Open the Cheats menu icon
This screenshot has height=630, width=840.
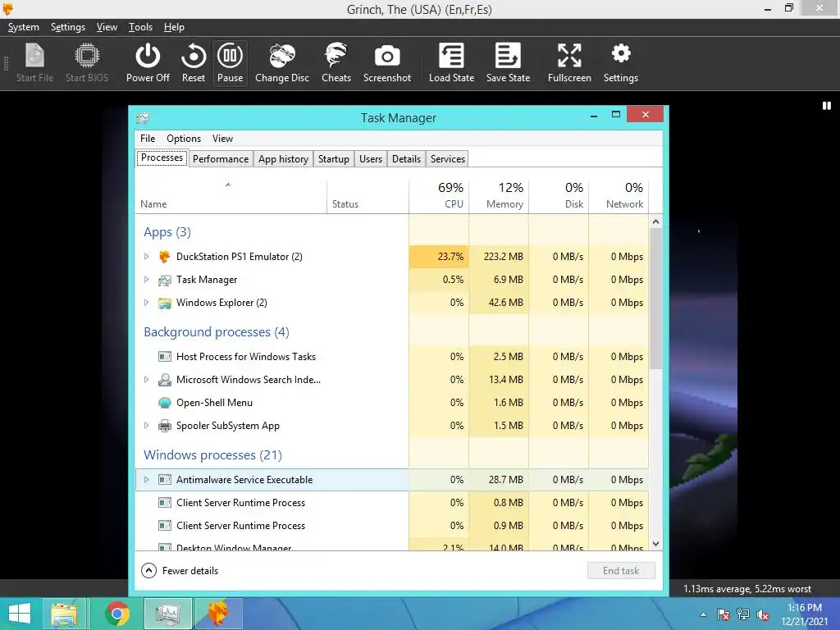336,63
